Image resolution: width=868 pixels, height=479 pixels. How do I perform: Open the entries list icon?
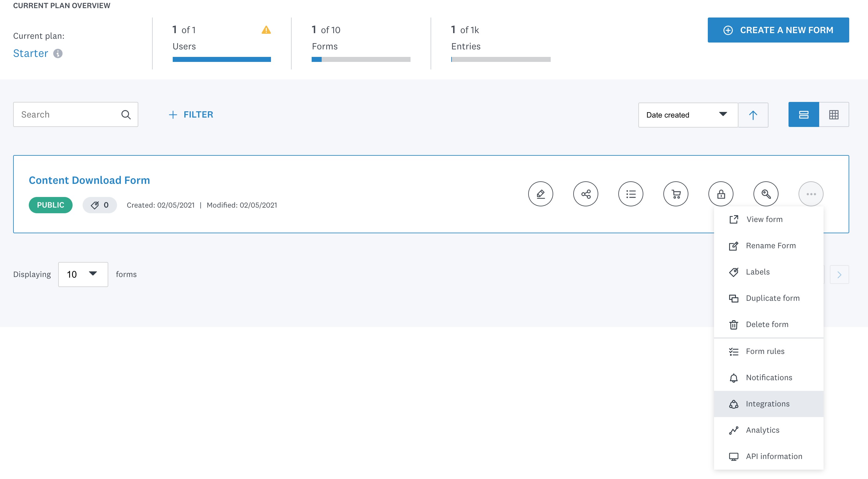click(x=631, y=194)
